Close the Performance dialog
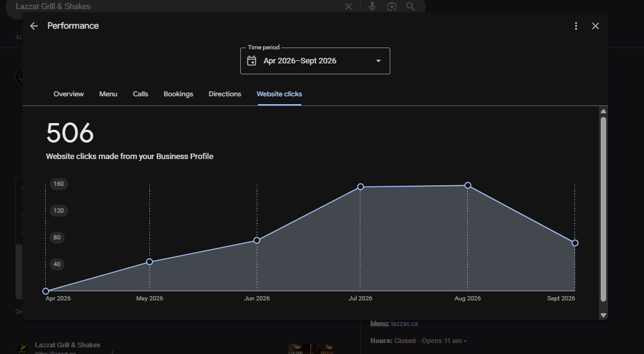The image size is (644, 354). [x=595, y=26]
